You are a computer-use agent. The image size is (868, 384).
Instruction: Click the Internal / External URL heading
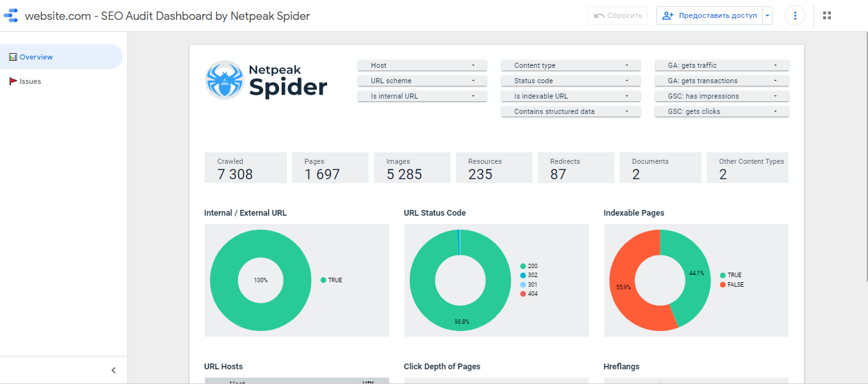coord(245,213)
